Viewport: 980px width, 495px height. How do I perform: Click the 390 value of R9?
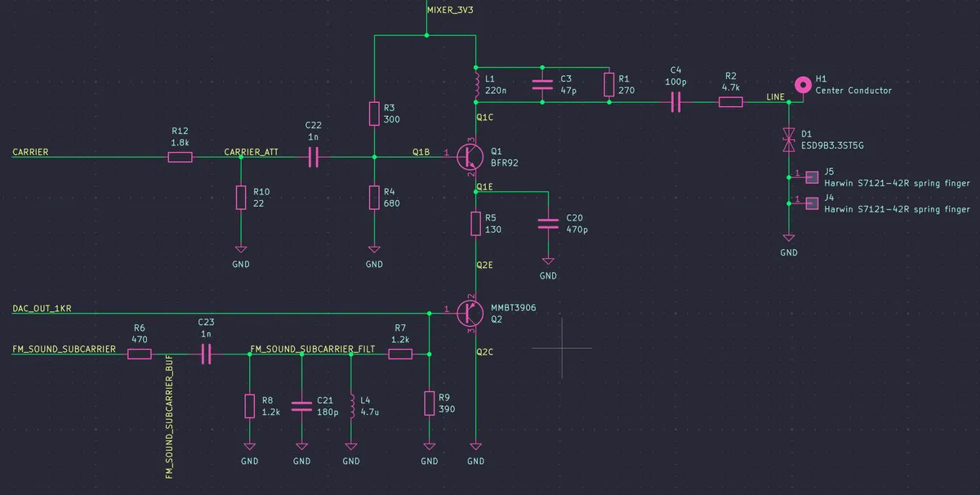point(446,408)
